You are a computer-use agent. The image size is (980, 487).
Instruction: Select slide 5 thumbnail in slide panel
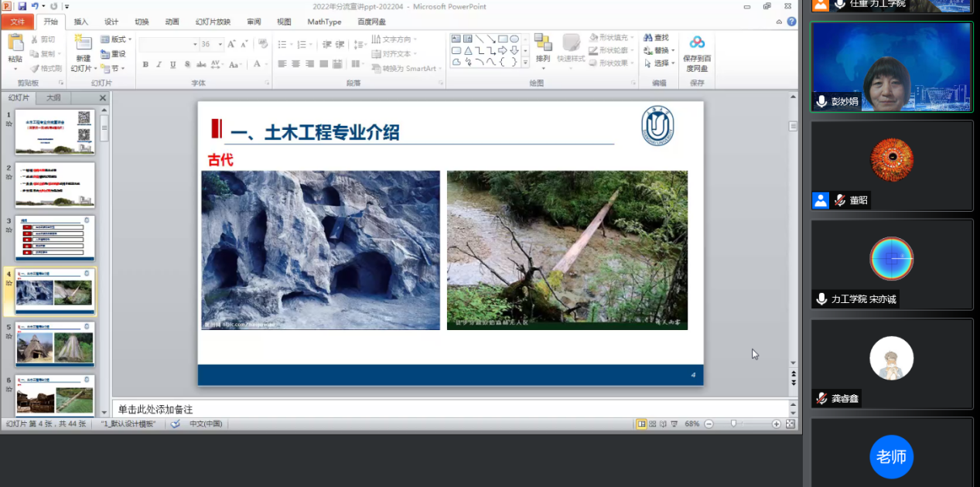point(55,344)
